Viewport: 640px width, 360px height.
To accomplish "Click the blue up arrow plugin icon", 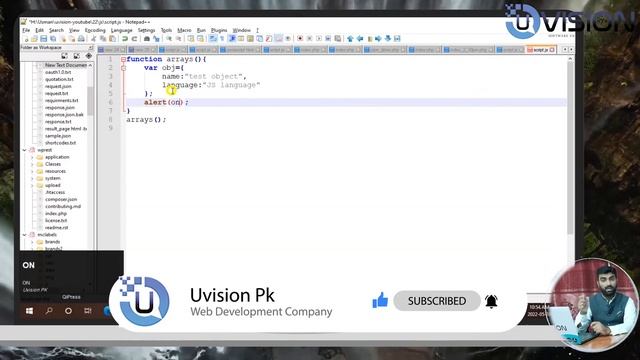I will [350, 39].
